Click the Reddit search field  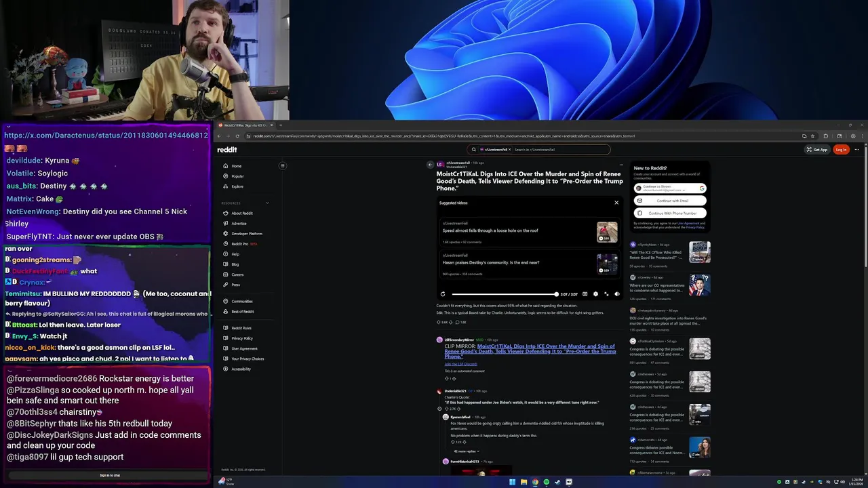pyautogui.click(x=539, y=150)
